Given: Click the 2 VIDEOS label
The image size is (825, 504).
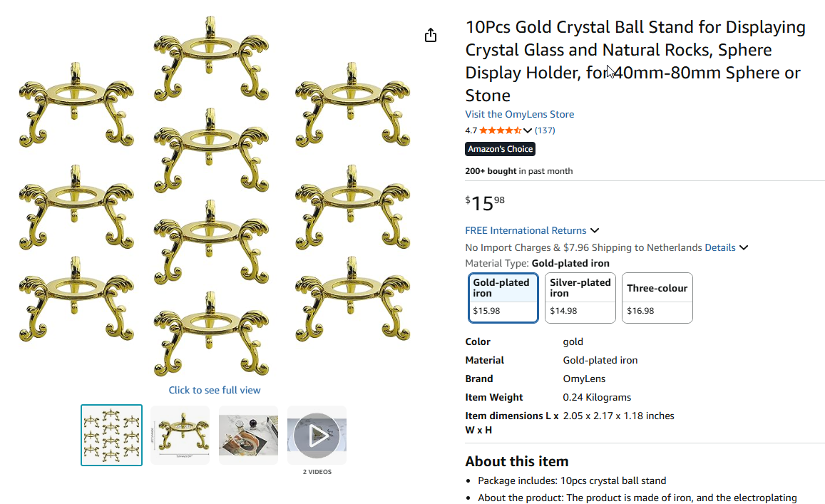Looking at the screenshot, I should (x=317, y=472).
